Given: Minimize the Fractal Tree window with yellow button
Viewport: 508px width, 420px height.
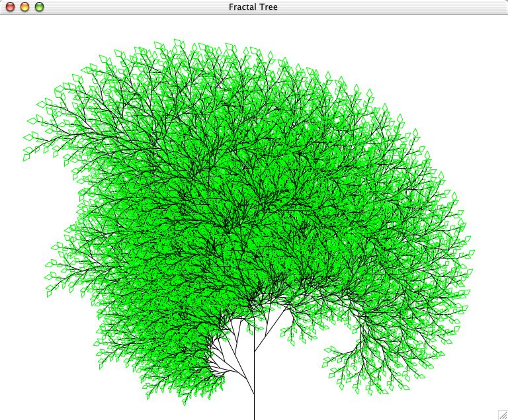Looking at the screenshot, I should click(25, 7).
